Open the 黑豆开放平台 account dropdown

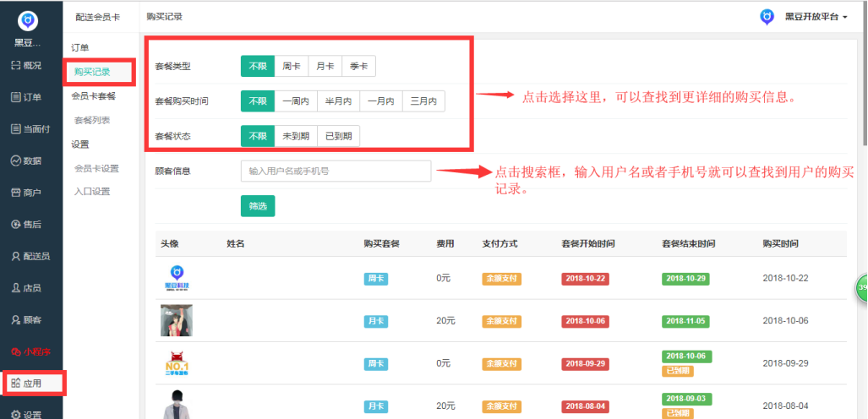[x=816, y=17]
